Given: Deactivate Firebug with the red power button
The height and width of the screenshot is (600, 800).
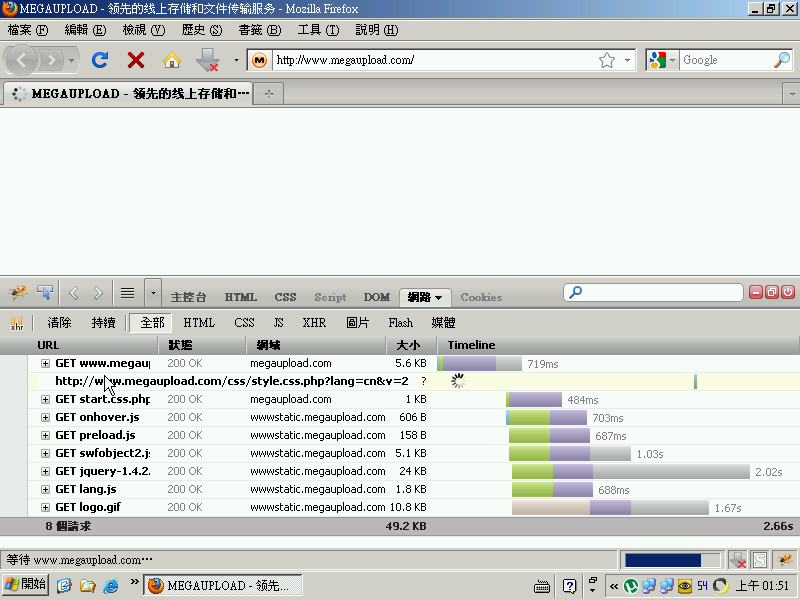Looking at the screenshot, I should [x=788, y=292].
